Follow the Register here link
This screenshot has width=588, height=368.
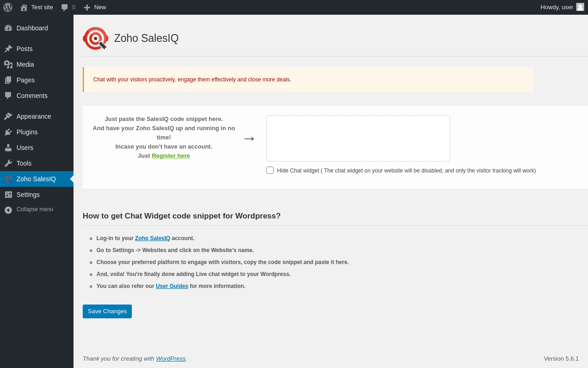(171, 156)
